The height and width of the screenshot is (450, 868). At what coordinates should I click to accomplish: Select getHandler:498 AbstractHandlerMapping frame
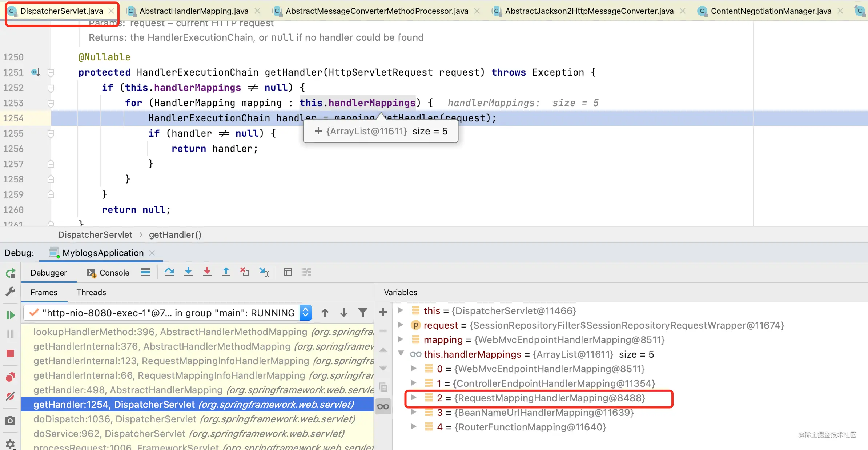click(197, 390)
